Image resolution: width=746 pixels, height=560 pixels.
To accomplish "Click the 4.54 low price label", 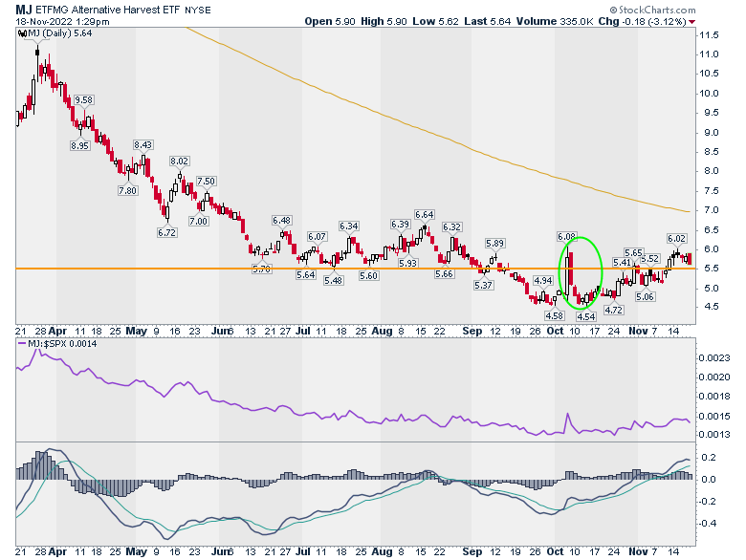I will [x=586, y=316].
